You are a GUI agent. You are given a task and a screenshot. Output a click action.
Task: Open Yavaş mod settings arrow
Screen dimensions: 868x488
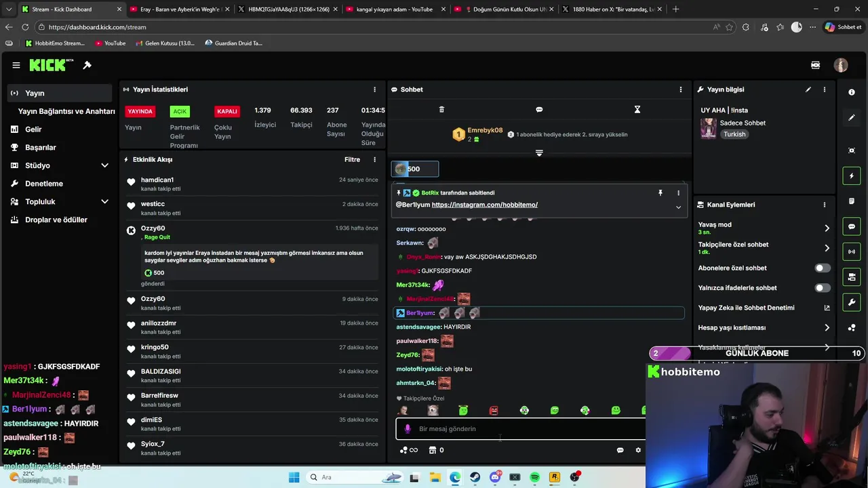(x=827, y=228)
